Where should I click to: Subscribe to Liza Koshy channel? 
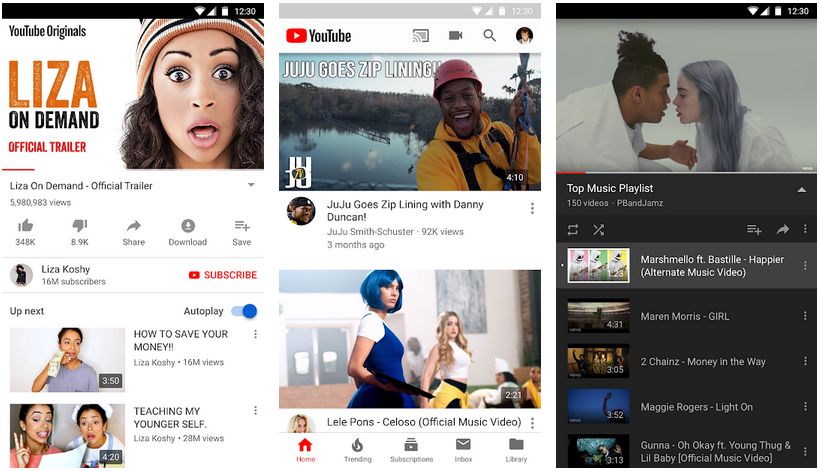pyautogui.click(x=223, y=275)
